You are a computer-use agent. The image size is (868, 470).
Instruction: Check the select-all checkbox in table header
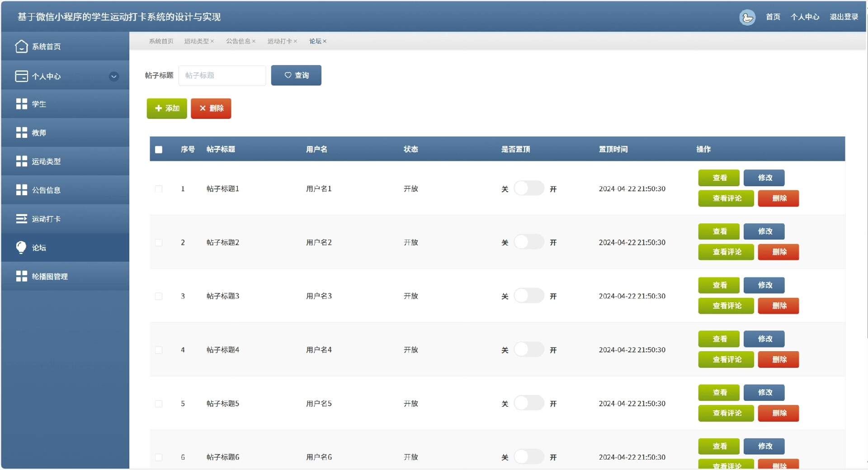[x=159, y=150]
